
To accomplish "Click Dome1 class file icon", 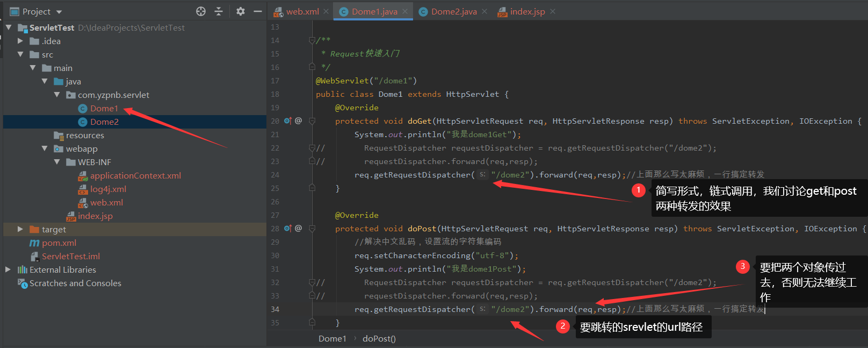I will (x=83, y=109).
